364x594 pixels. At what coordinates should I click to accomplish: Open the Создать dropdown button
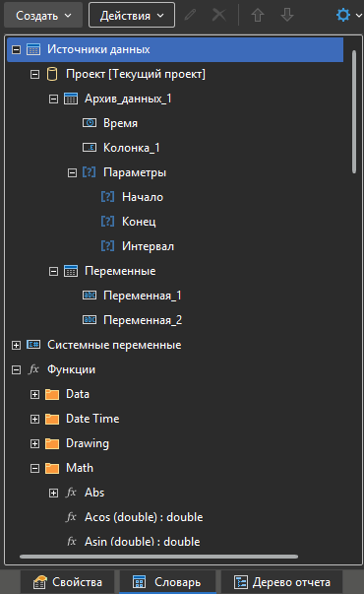[43, 16]
